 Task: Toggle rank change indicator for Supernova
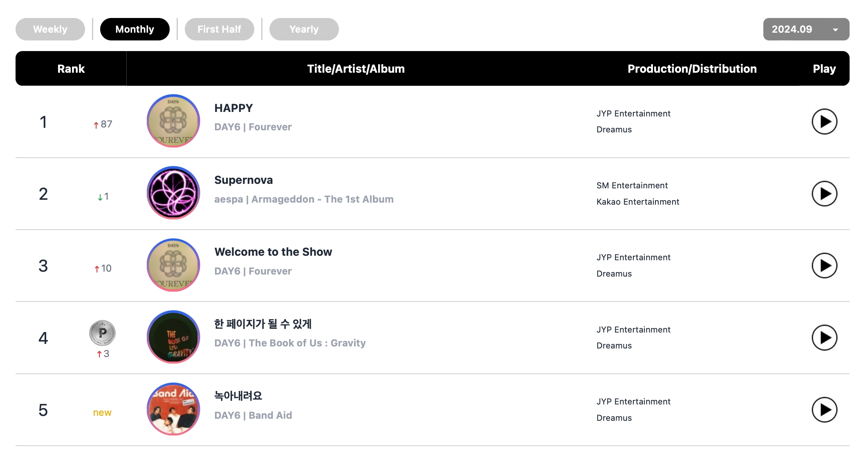pyautogui.click(x=102, y=195)
